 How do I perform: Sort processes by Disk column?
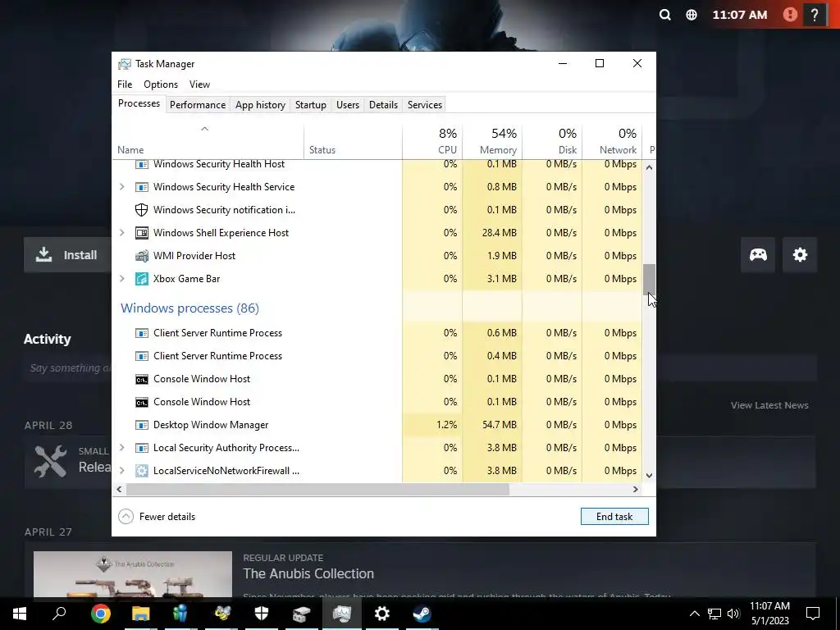[x=552, y=141]
